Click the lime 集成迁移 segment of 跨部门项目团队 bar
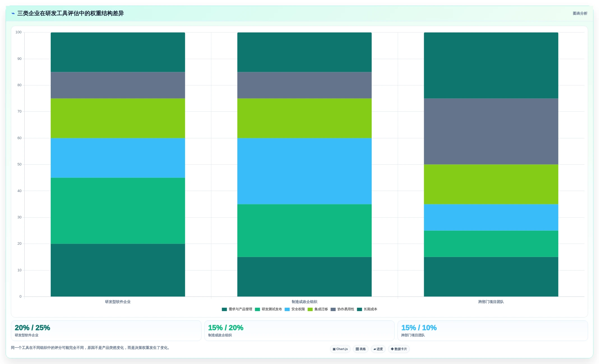This screenshot has width=599, height=364. pyautogui.click(x=491, y=184)
